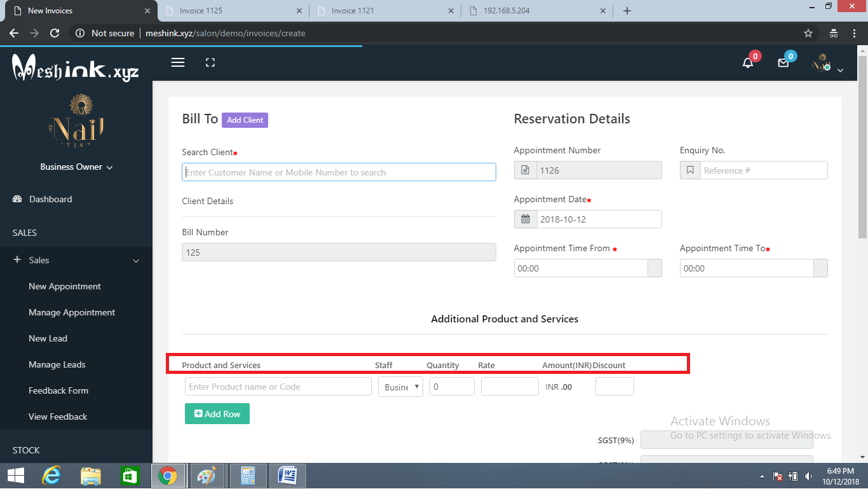Open the Staff select dropdown
Screen dimensions: 868x496
pyautogui.click(x=400, y=387)
